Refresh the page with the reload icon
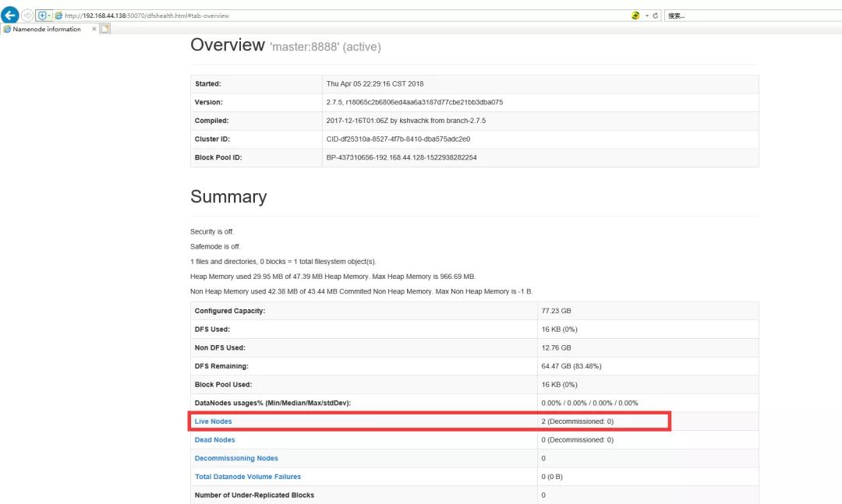The width and height of the screenshot is (842, 504). (x=656, y=16)
